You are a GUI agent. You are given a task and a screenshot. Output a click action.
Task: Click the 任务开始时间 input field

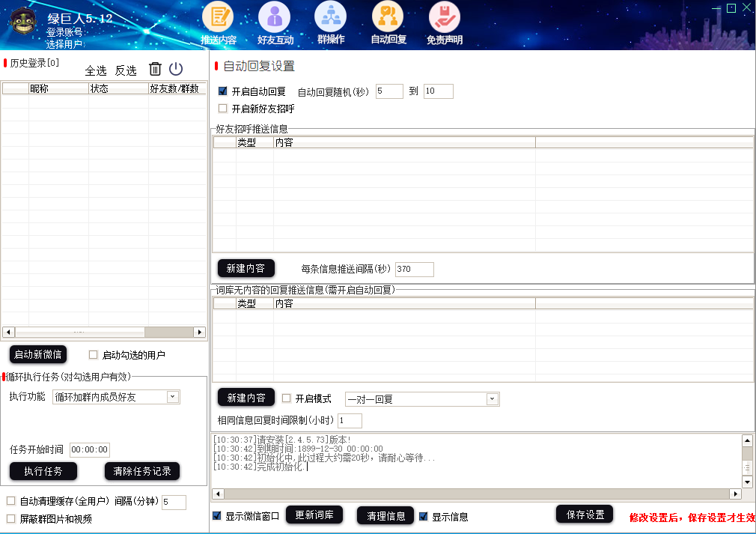coord(91,449)
